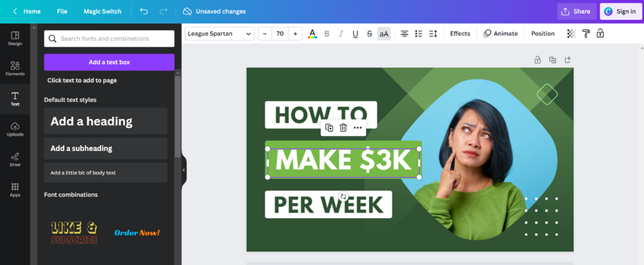Open the text Effects panel

460,34
